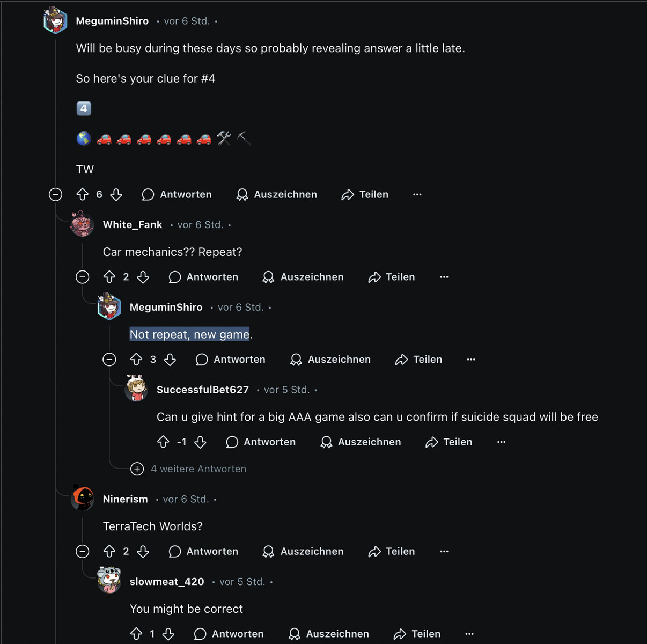Collapse Ninerism's comment thread

pyautogui.click(x=82, y=551)
